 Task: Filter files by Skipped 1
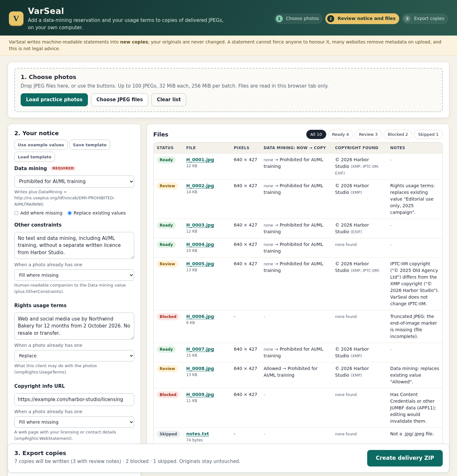(x=428, y=135)
